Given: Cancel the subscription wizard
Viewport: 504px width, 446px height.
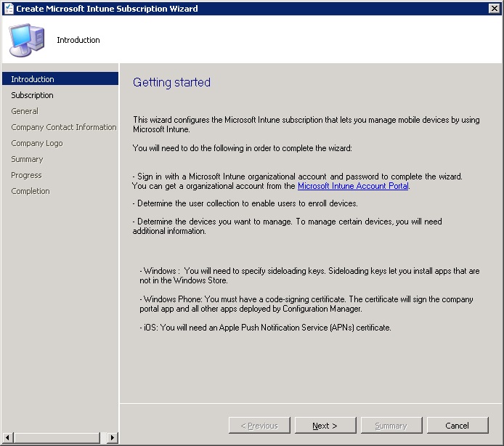Looking at the screenshot, I should click(x=457, y=426).
